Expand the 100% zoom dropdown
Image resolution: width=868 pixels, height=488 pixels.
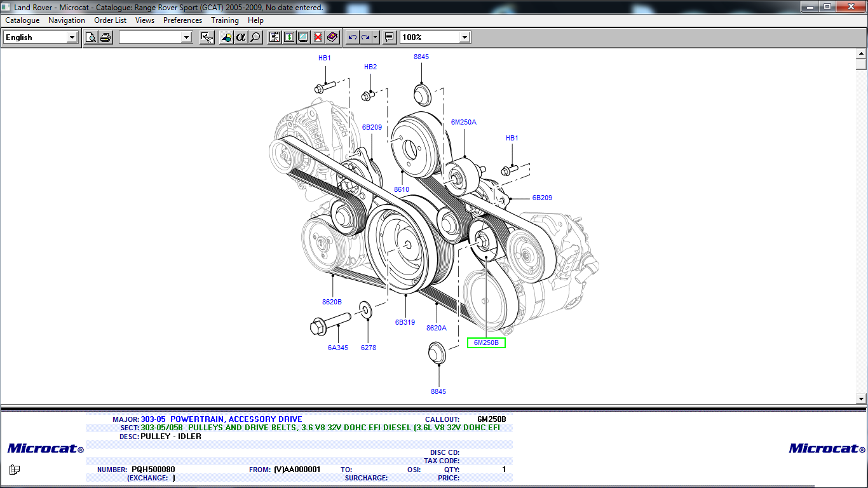tap(465, 37)
